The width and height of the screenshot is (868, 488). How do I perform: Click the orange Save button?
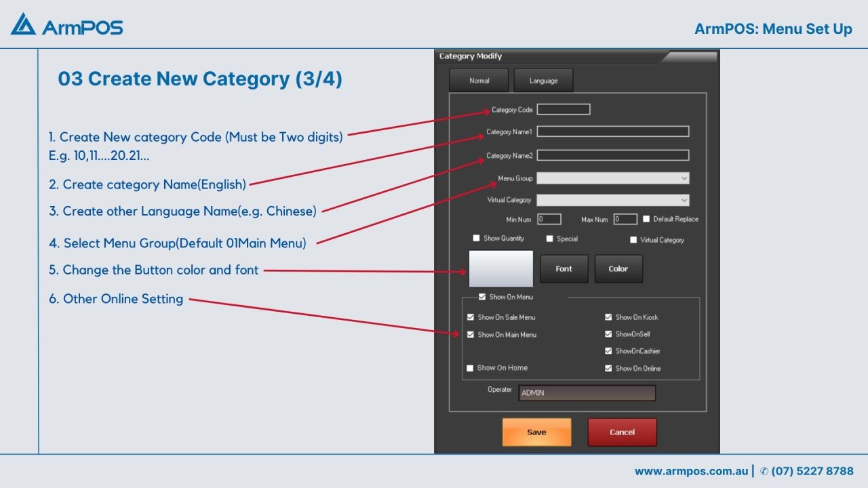[536, 432]
